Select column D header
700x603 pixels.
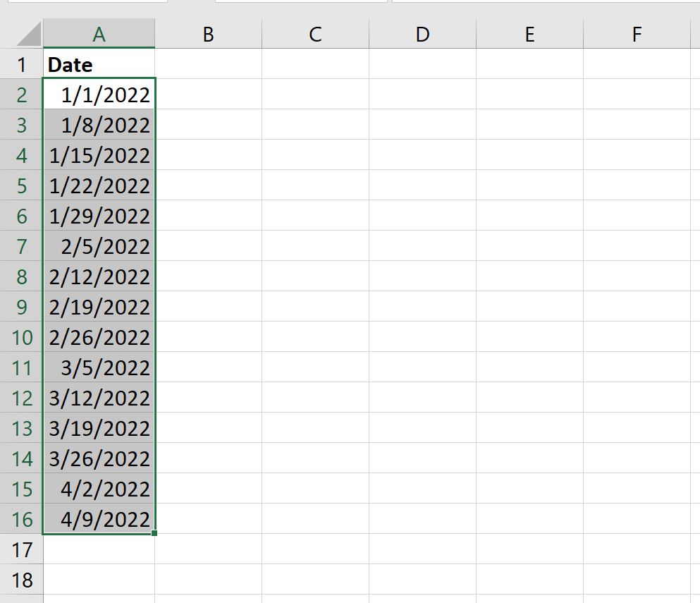423,34
